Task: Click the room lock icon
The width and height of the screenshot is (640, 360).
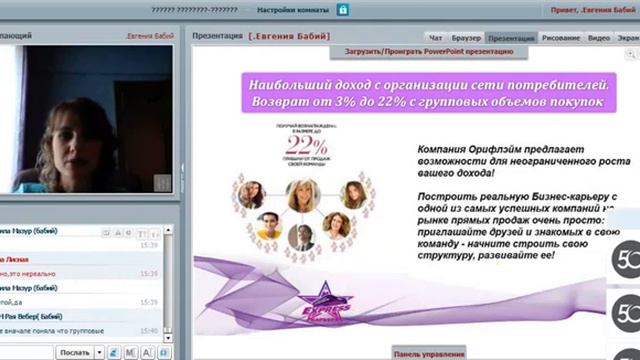Action: (x=342, y=9)
